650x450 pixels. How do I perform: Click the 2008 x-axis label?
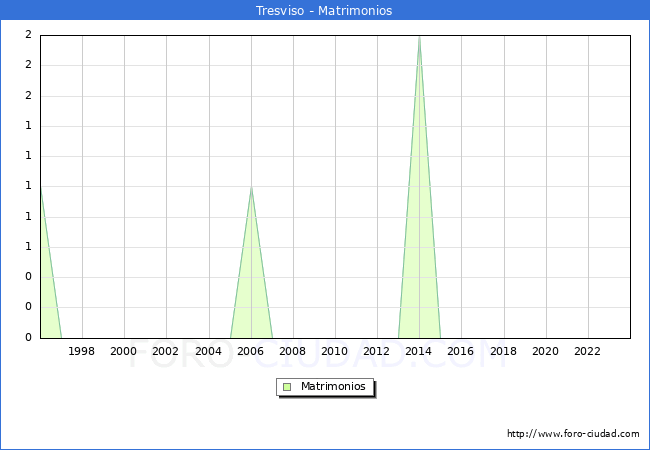pos(292,351)
